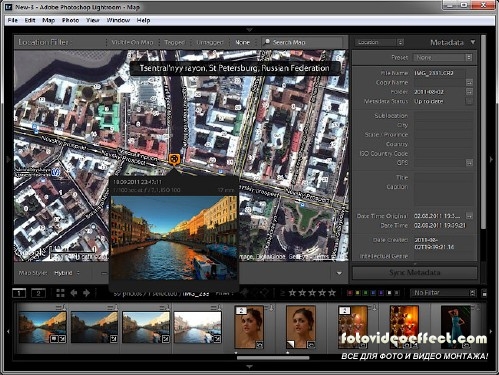The image size is (499, 375).
Task: Toggle the filter lock switch beside No Filter
Action: [x=484, y=293]
